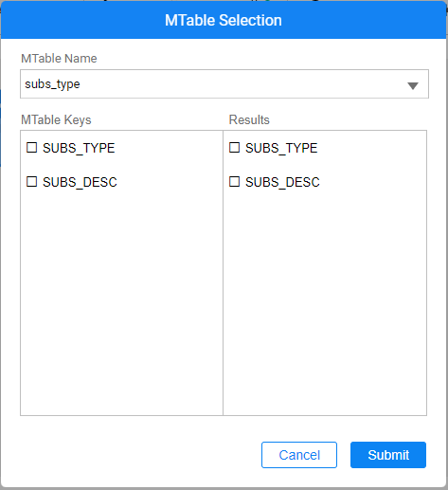448x490 pixels.
Task: Submit the MTable selection
Action: [388, 455]
